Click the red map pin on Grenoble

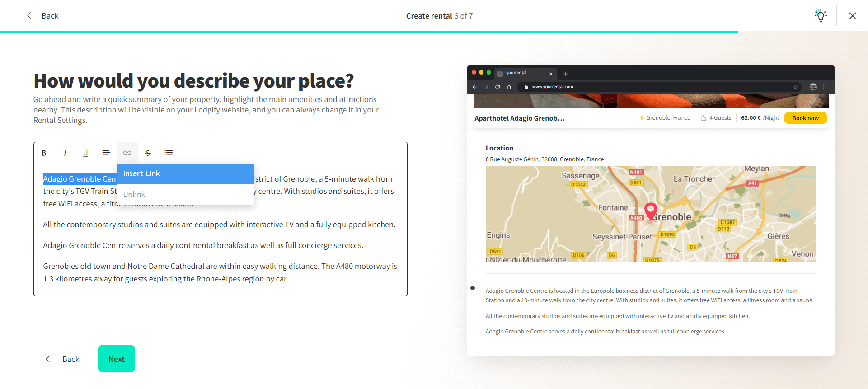pyautogui.click(x=651, y=211)
